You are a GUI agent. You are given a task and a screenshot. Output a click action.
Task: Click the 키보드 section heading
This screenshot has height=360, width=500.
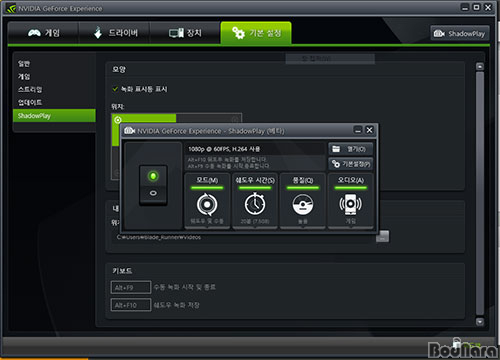(122, 271)
